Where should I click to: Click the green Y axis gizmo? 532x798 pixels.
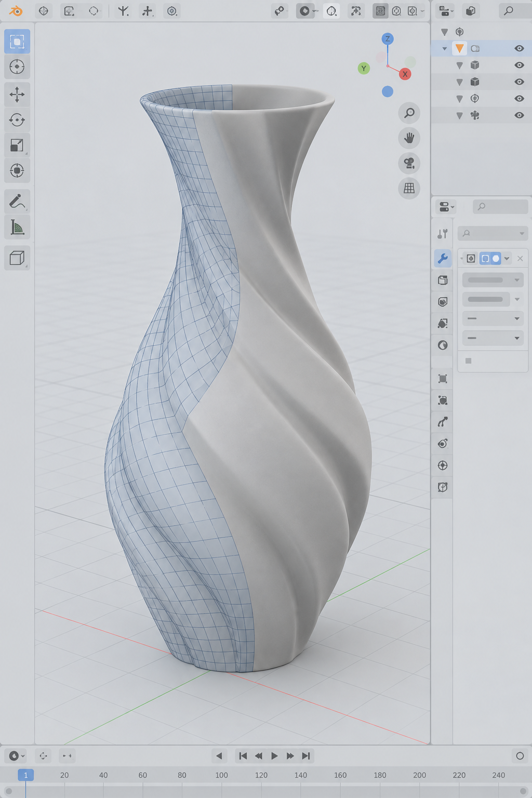(364, 68)
